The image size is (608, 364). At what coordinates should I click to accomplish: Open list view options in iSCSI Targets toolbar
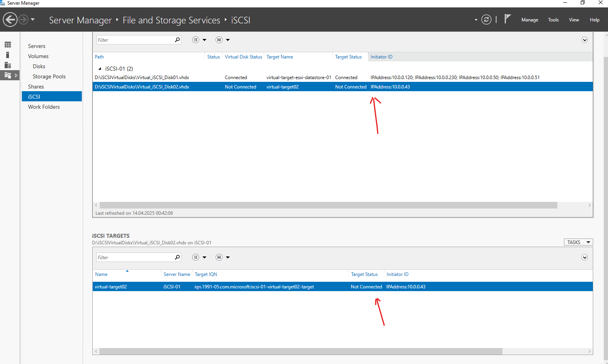coord(199,257)
